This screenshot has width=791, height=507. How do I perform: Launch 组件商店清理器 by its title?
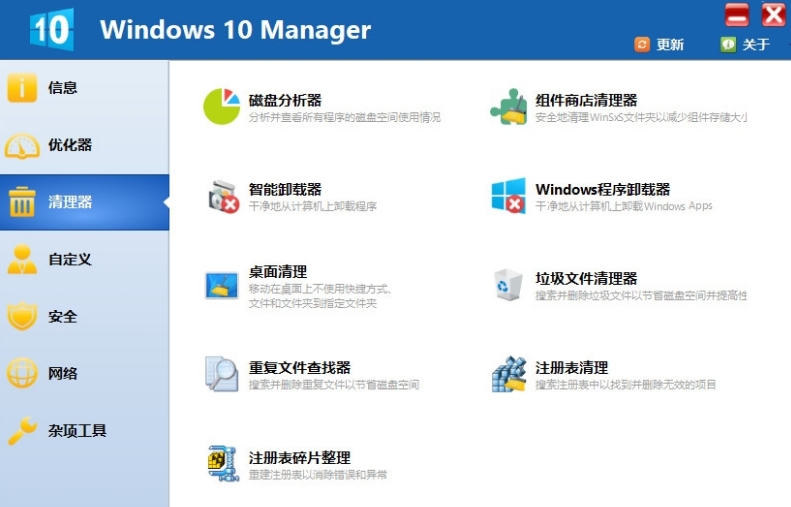(586, 100)
